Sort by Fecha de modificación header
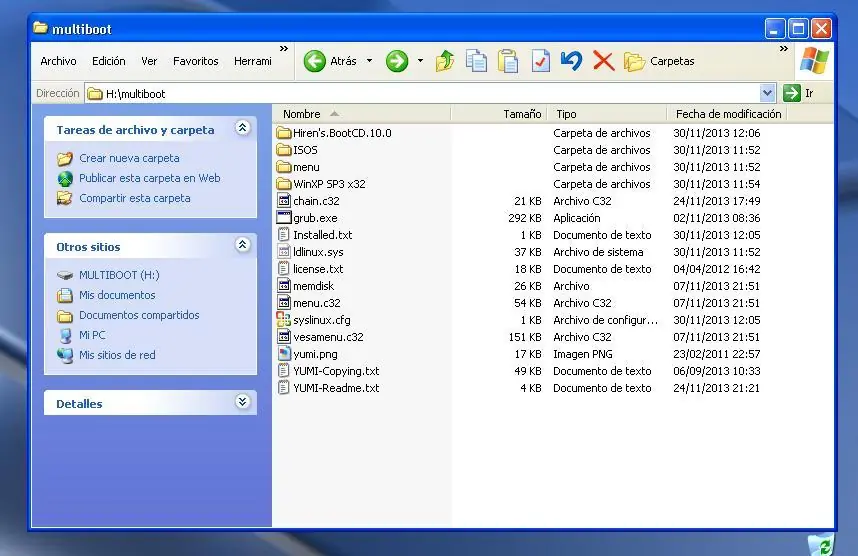The width and height of the screenshot is (858, 556). click(x=727, y=114)
